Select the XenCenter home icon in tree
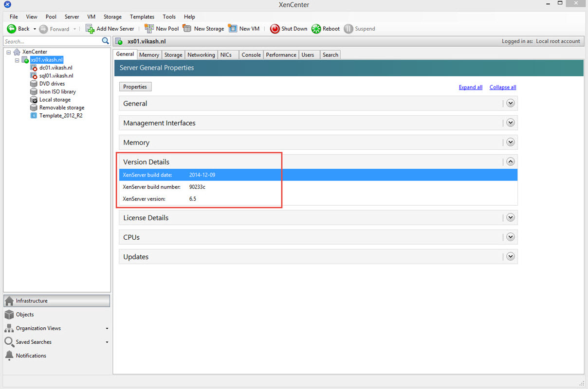 (x=17, y=52)
